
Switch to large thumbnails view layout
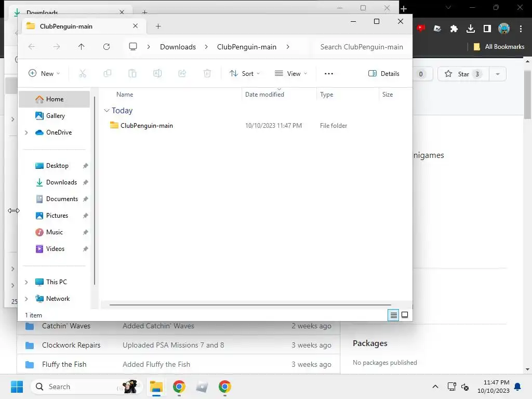(x=405, y=315)
